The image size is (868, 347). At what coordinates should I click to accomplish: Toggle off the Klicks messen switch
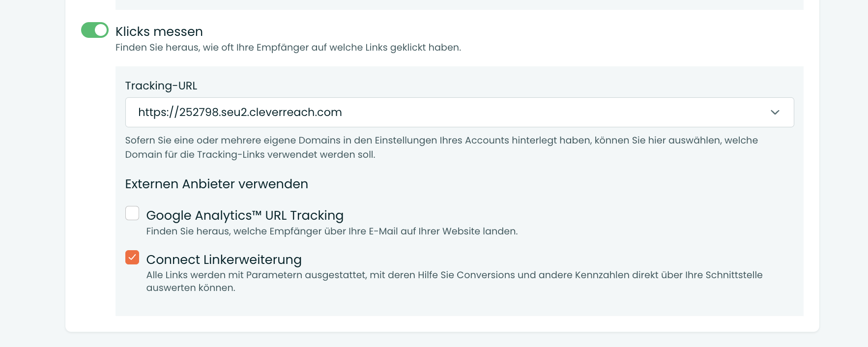(x=94, y=30)
